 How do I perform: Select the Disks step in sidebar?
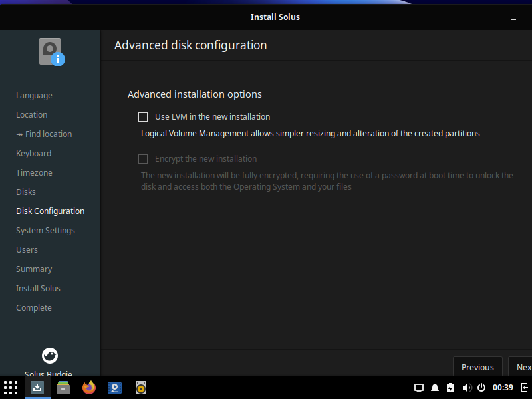(26, 192)
